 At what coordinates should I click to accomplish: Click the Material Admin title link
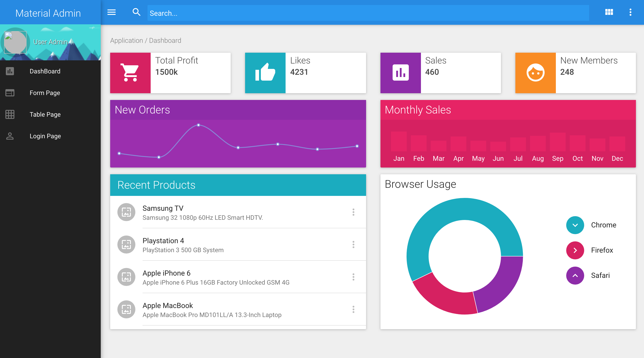[x=48, y=13]
